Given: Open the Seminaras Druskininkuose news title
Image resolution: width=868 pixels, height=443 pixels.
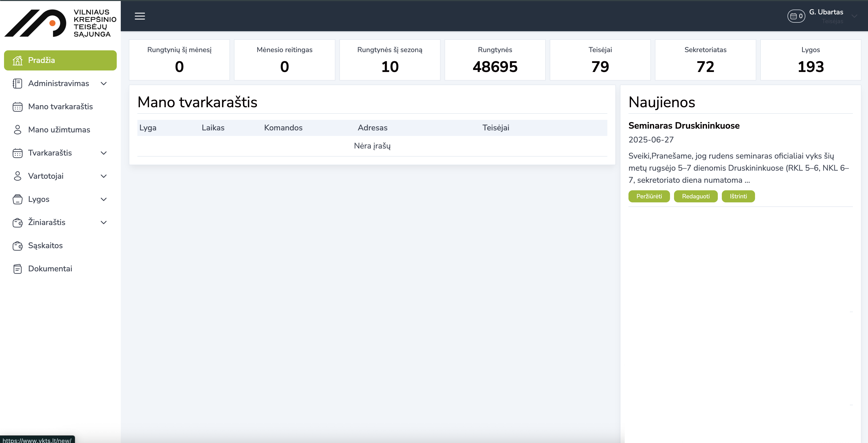Looking at the screenshot, I should click(x=684, y=125).
